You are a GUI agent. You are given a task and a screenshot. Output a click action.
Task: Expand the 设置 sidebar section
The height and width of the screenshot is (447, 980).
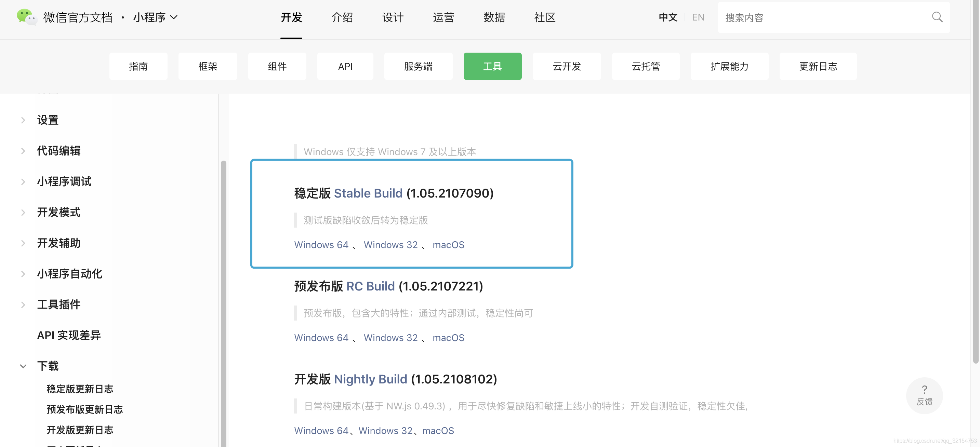[23, 120]
